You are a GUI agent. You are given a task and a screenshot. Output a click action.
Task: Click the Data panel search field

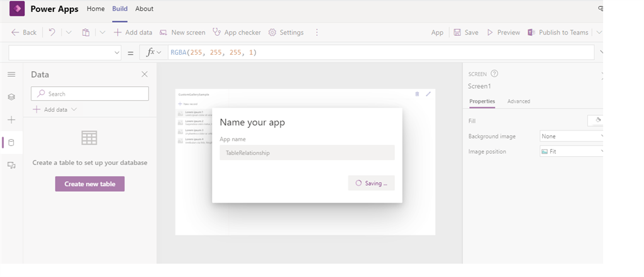tap(90, 94)
